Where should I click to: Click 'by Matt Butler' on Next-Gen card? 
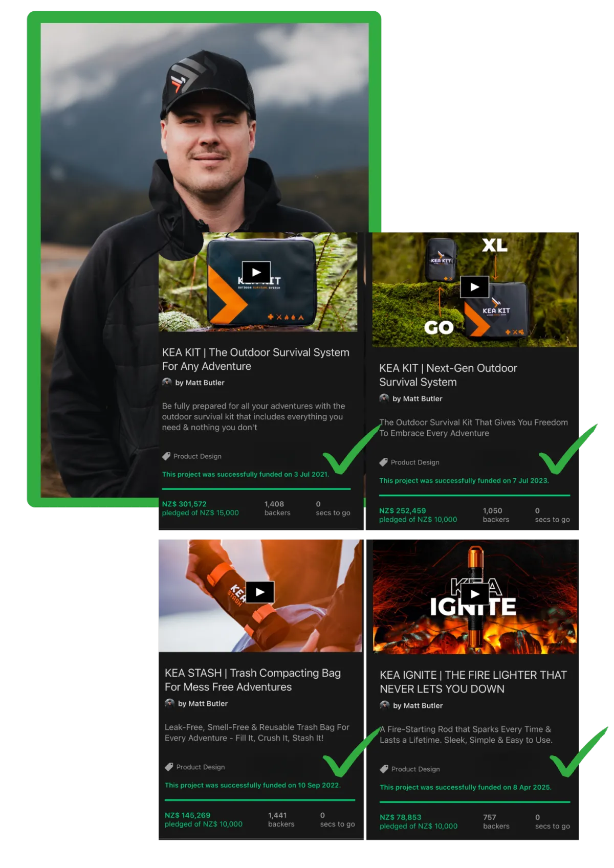pyautogui.click(x=417, y=398)
